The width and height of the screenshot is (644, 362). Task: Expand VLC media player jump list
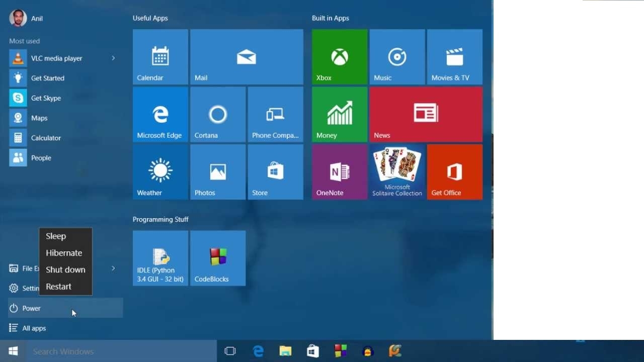pos(113,58)
